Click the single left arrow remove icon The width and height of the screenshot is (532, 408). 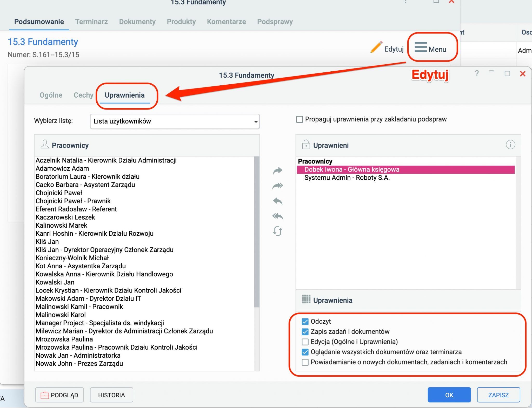(x=278, y=201)
